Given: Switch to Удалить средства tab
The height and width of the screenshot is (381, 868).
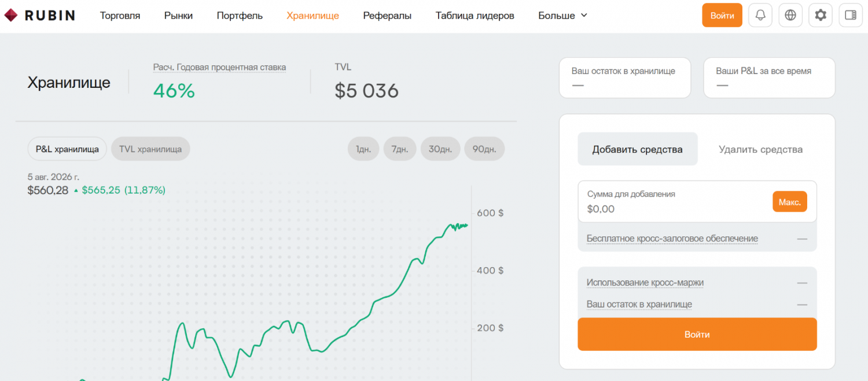Looking at the screenshot, I should click(x=760, y=149).
